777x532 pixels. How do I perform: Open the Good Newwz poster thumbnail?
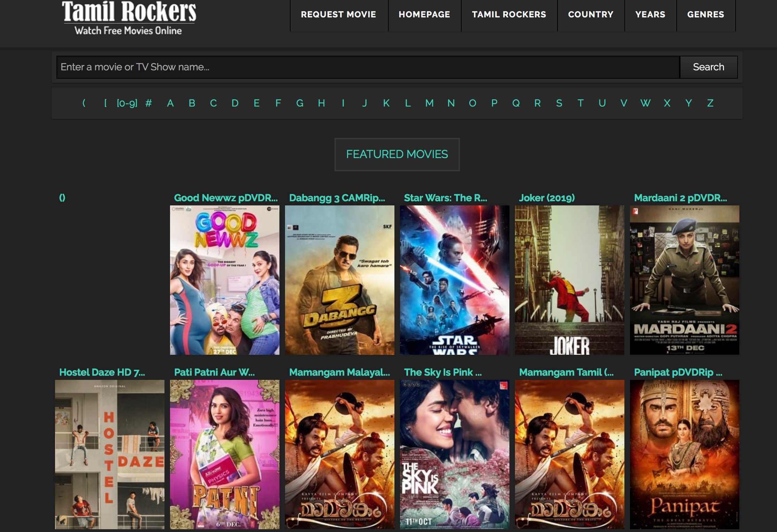click(224, 280)
